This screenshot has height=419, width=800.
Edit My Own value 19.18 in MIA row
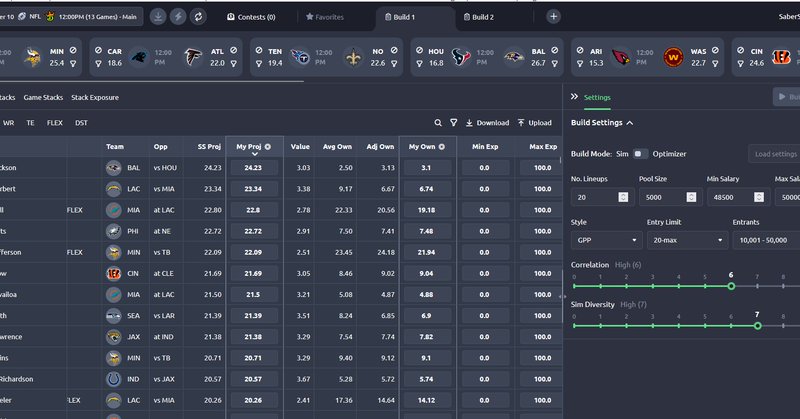pos(427,210)
